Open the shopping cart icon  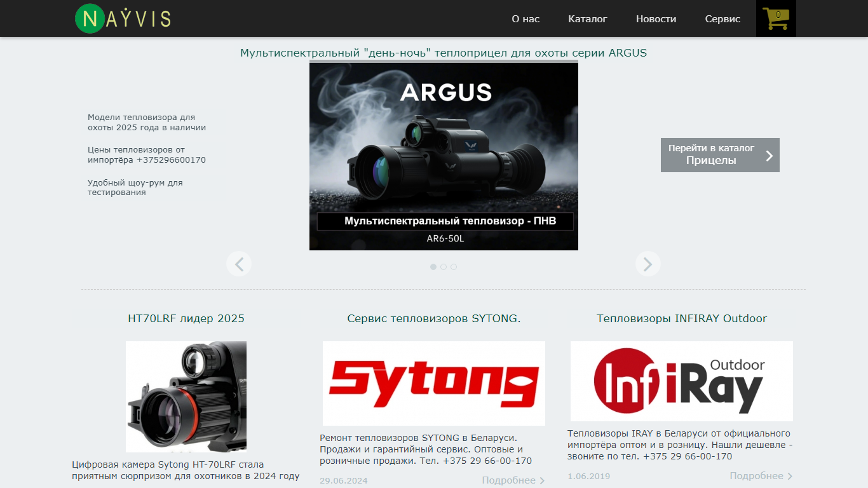click(776, 18)
